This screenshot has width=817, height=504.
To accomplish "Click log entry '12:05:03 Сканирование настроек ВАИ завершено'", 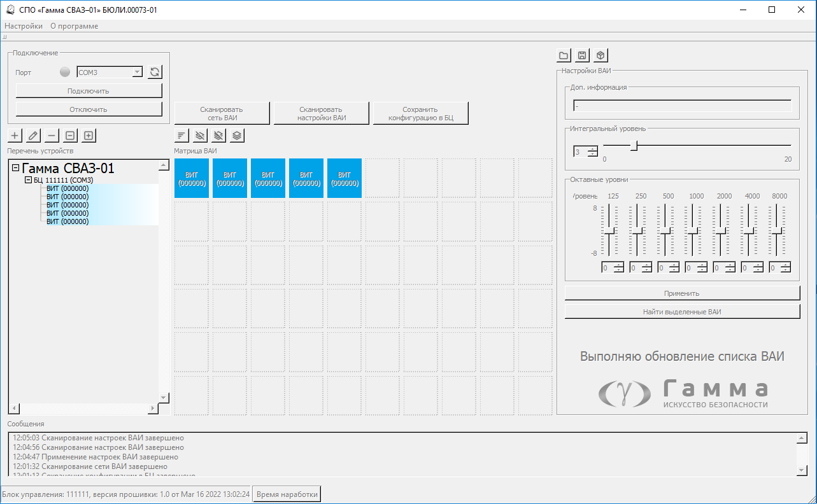I will pos(99,438).
